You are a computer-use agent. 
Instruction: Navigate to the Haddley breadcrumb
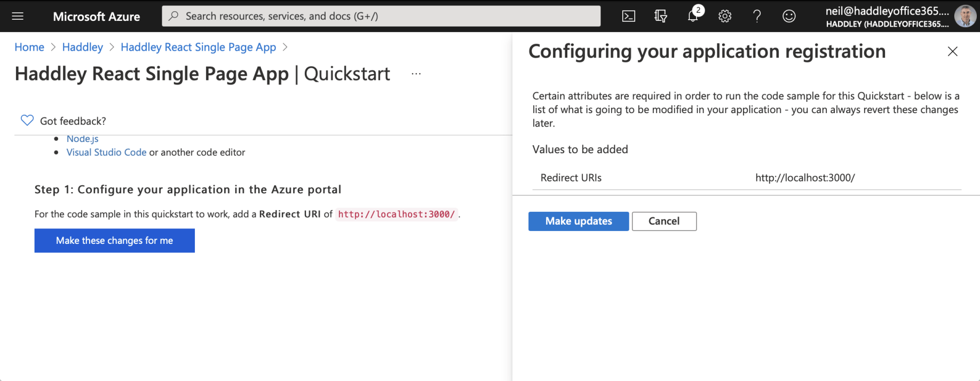tap(83, 47)
